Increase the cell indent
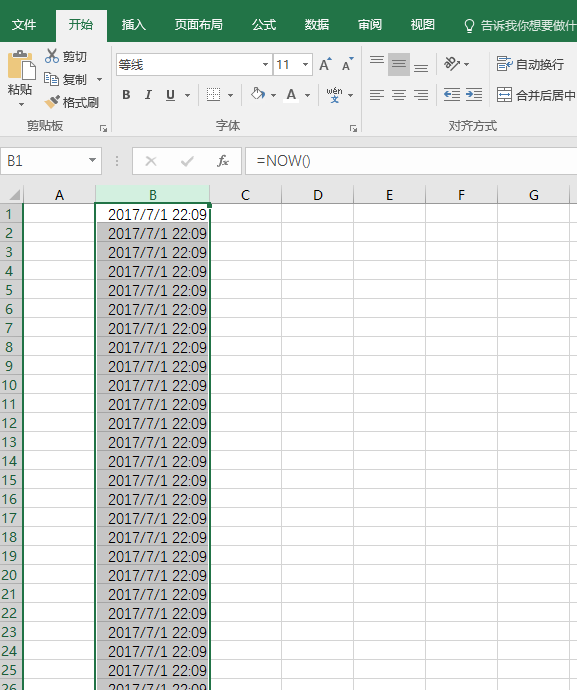Image resolution: width=577 pixels, height=690 pixels. [x=474, y=95]
